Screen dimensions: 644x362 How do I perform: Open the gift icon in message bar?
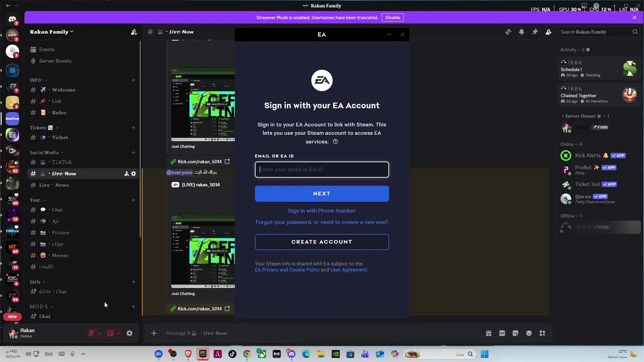coord(489,333)
